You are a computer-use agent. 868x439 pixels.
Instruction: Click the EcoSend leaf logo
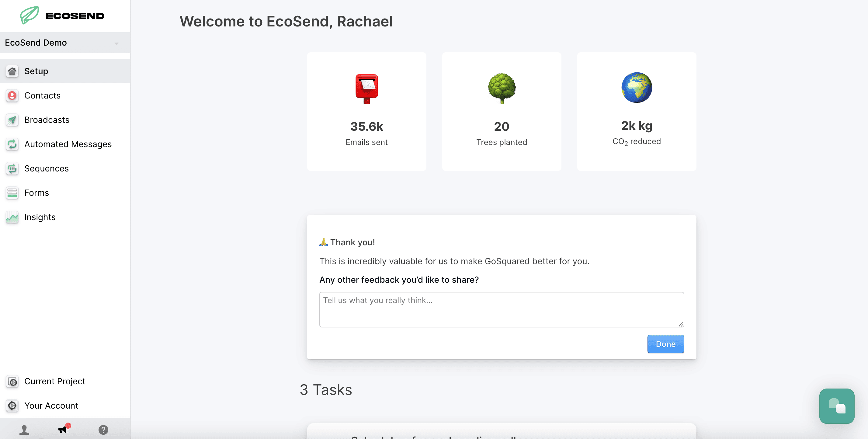pyautogui.click(x=30, y=15)
